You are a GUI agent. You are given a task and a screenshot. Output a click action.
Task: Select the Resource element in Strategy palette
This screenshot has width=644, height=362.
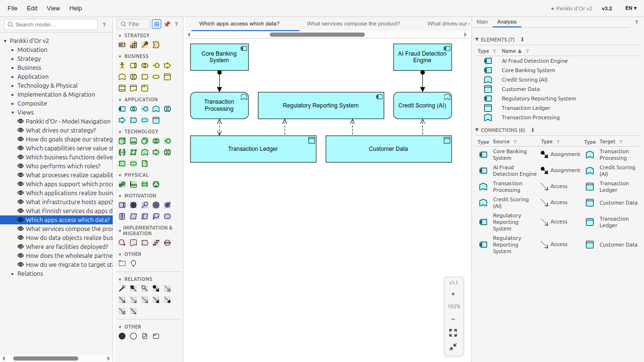coord(122,45)
